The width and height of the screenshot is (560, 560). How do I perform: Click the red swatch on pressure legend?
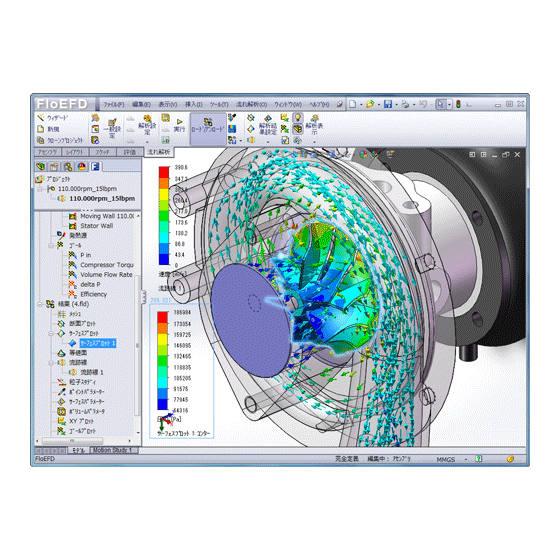pyautogui.click(x=162, y=317)
